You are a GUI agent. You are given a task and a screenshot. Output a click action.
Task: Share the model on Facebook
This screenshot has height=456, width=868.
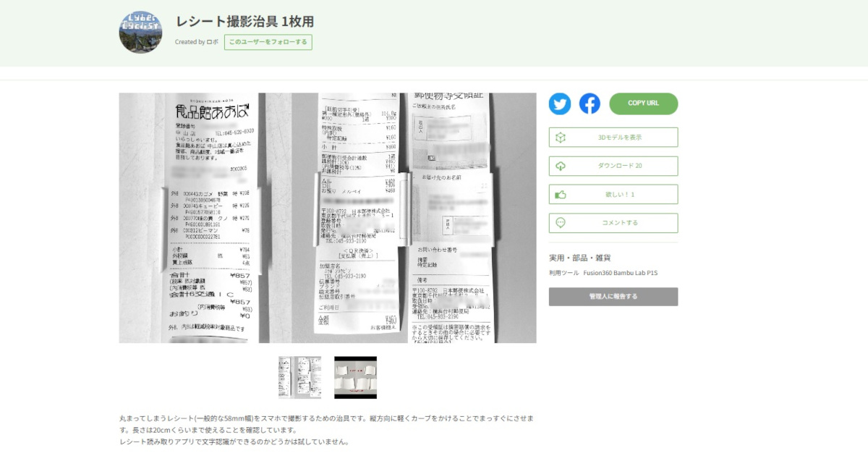coord(590,104)
